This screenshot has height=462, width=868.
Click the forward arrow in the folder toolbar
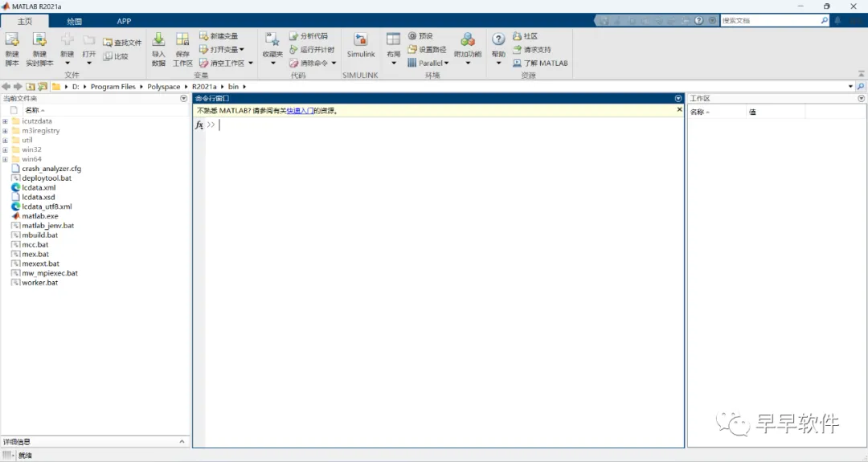18,86
